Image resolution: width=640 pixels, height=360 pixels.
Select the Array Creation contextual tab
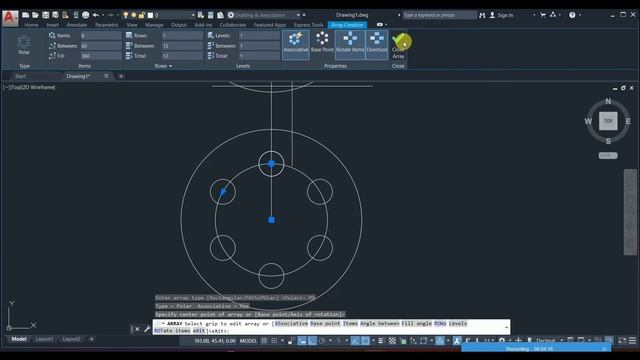click(347, 25)
